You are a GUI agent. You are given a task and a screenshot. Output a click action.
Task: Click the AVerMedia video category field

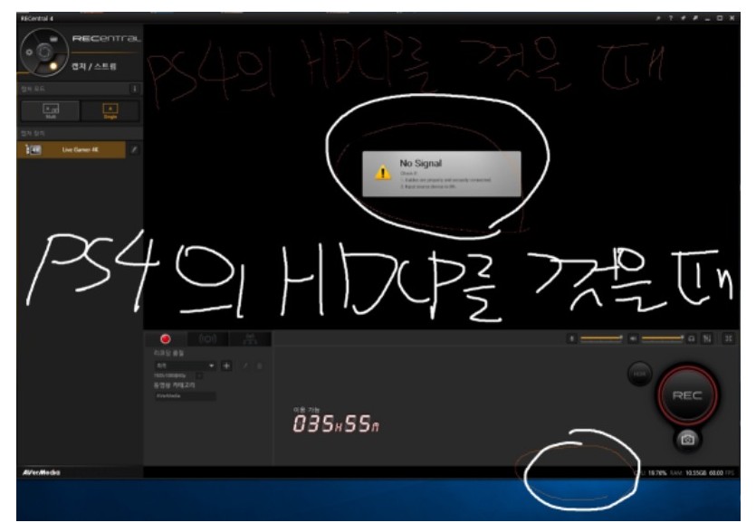tap(185, 395)
